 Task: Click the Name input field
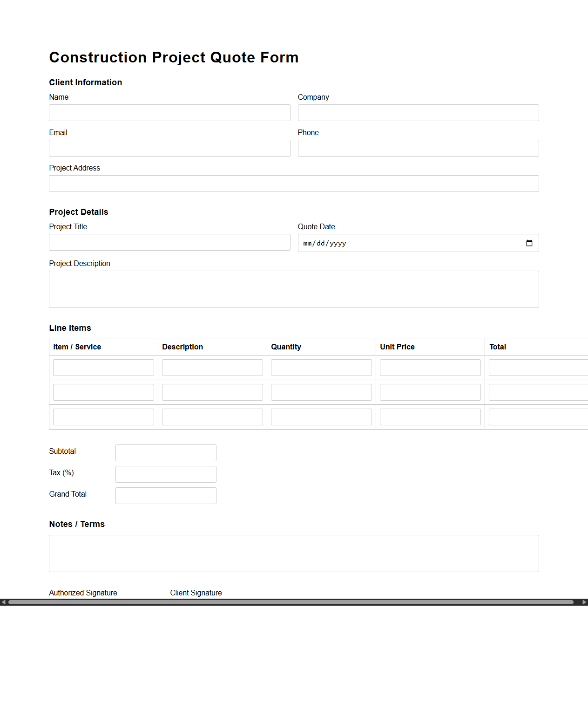169,112
